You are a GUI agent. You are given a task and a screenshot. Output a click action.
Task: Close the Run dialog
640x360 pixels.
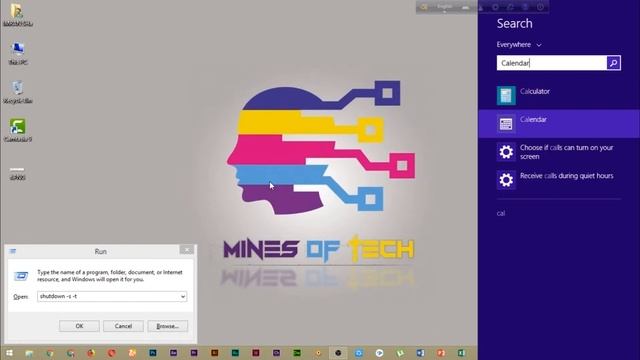click(x=187, y=250)
